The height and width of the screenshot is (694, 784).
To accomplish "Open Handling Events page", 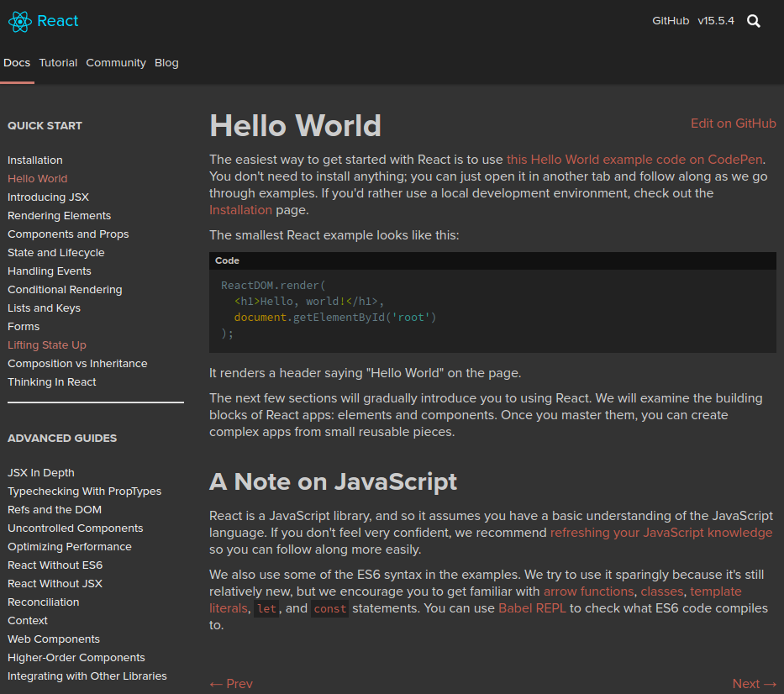I will [50, 271].
